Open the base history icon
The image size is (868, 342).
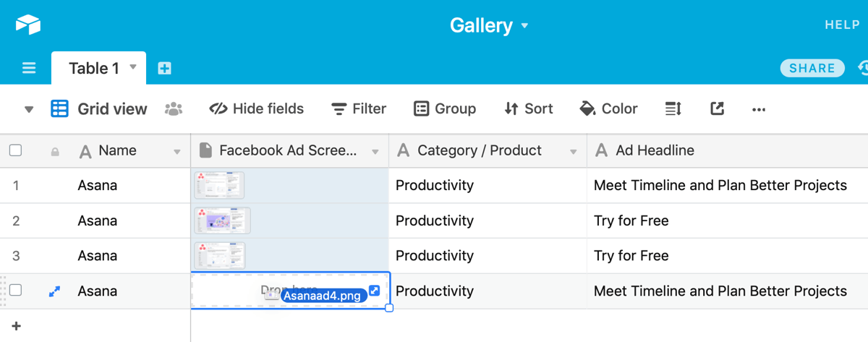tap(863, 68)
